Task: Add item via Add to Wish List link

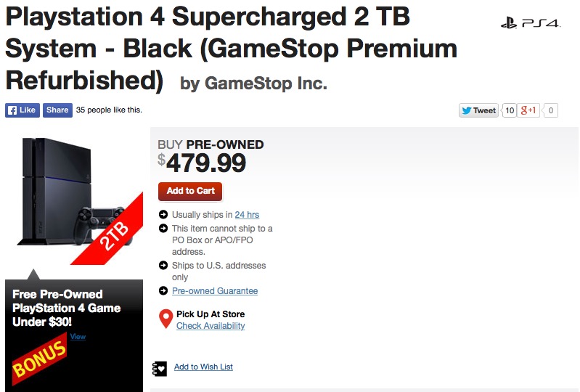Action: tap(203, 367)
